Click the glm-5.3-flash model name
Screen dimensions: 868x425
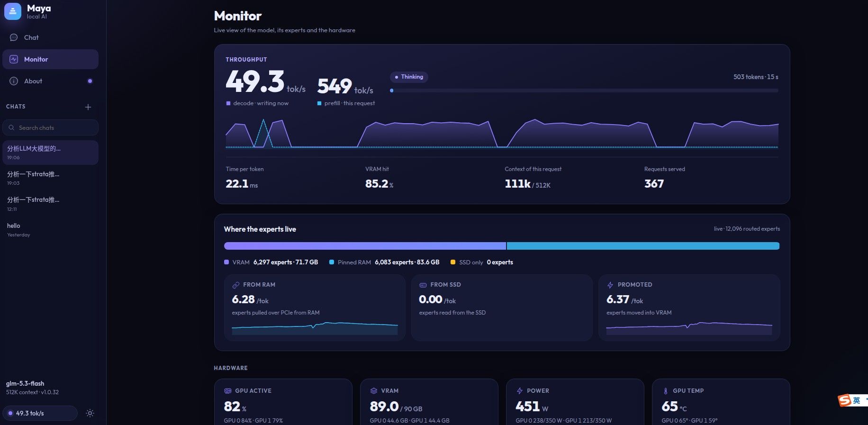pos(25,383)
